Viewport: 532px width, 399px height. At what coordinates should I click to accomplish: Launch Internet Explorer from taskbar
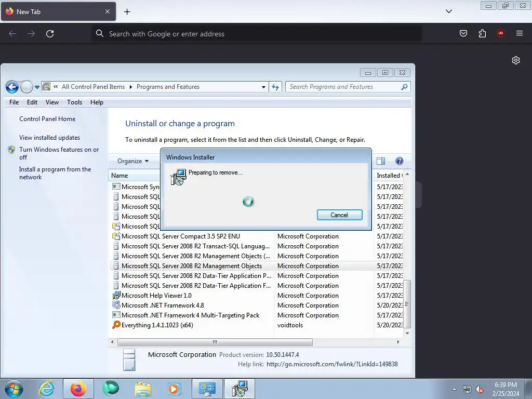click(46, 389)
